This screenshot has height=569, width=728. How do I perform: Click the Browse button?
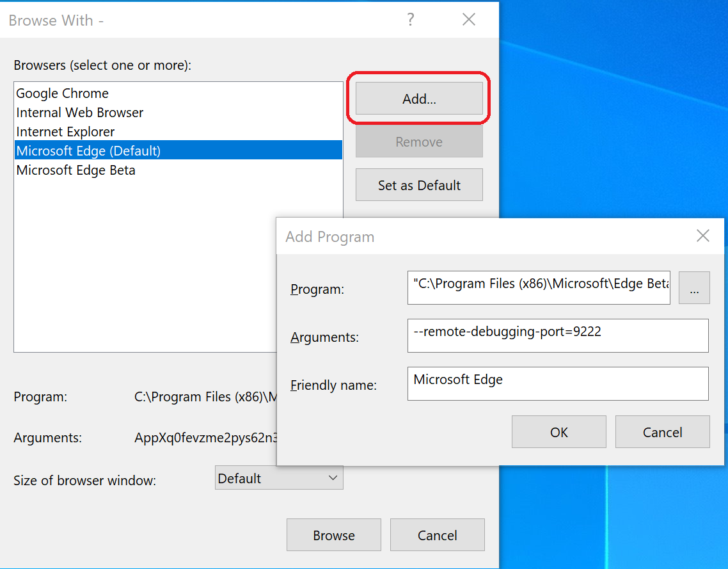[333, 535]
